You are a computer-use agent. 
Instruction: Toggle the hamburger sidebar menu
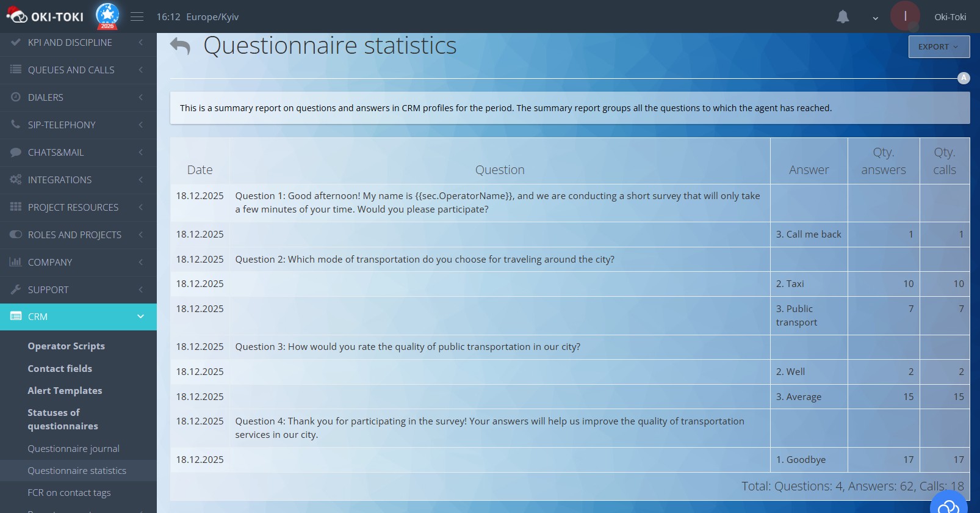(x=137, y=17)
